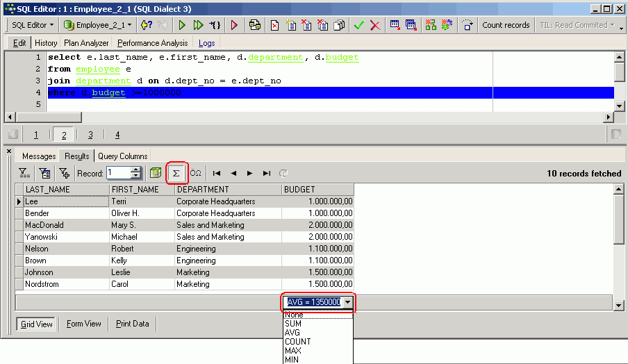Start the query debugger with the red arrow

pyautogui.click(x=234, y=25)
